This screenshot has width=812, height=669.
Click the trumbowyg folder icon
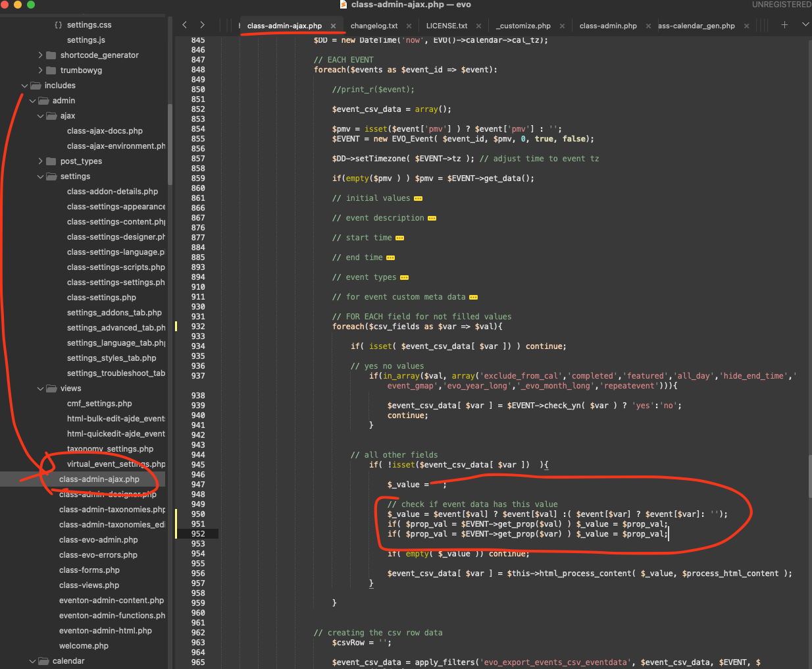(x=51, y=70)
